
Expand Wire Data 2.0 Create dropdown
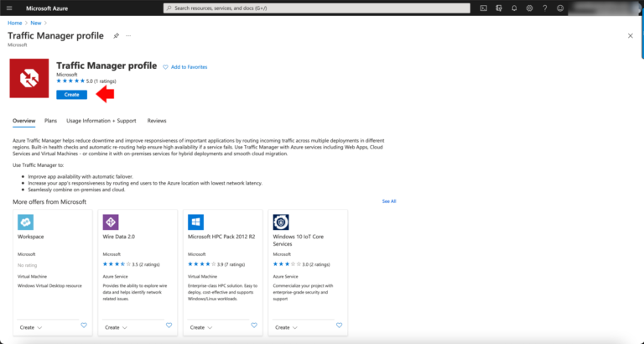coord(117,327)
